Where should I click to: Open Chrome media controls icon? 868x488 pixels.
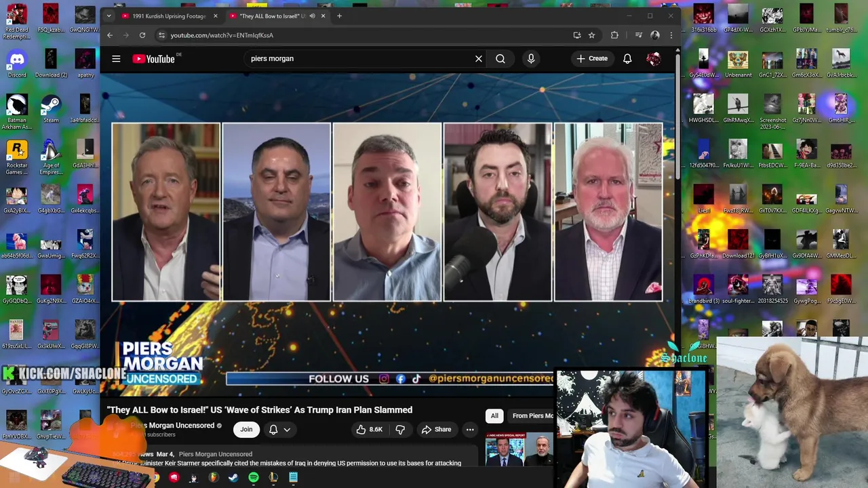638,35
